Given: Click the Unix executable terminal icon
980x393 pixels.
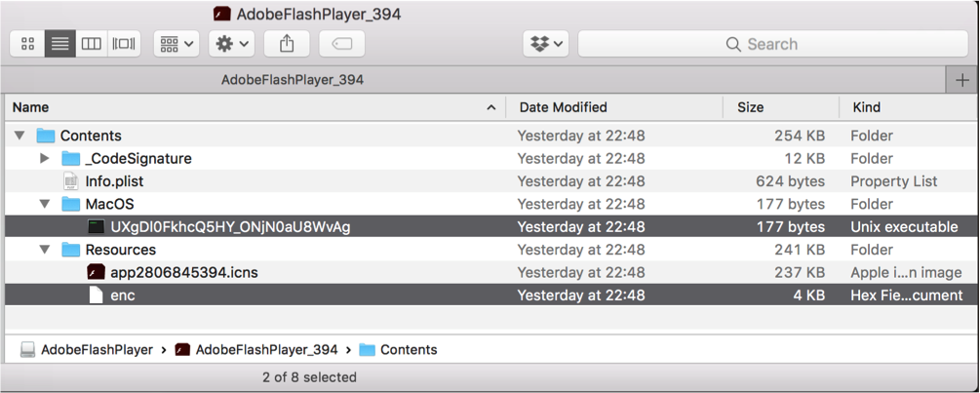Looking at the screenshot, I should [96, 227].
